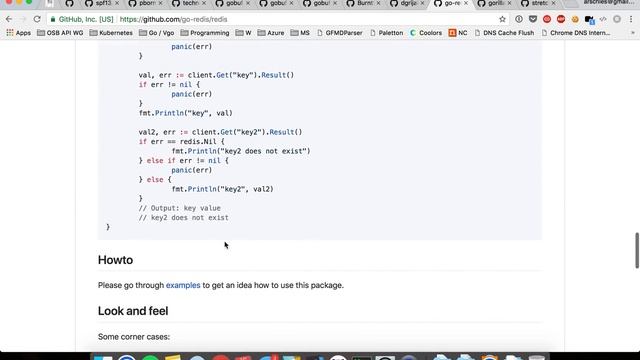640x360 pixels.
Task: Click the code line fmt.Println("key2", val2)
Action: tap(222, 189)
